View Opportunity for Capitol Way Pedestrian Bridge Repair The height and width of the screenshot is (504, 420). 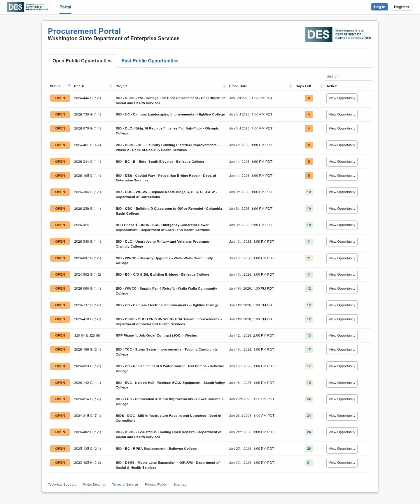pyautogui.click(x=342, y=176)
